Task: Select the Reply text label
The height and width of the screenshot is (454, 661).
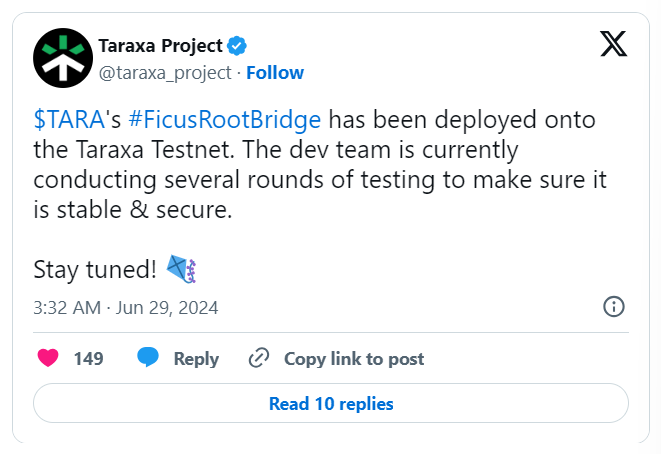Action: pos(196,359)
